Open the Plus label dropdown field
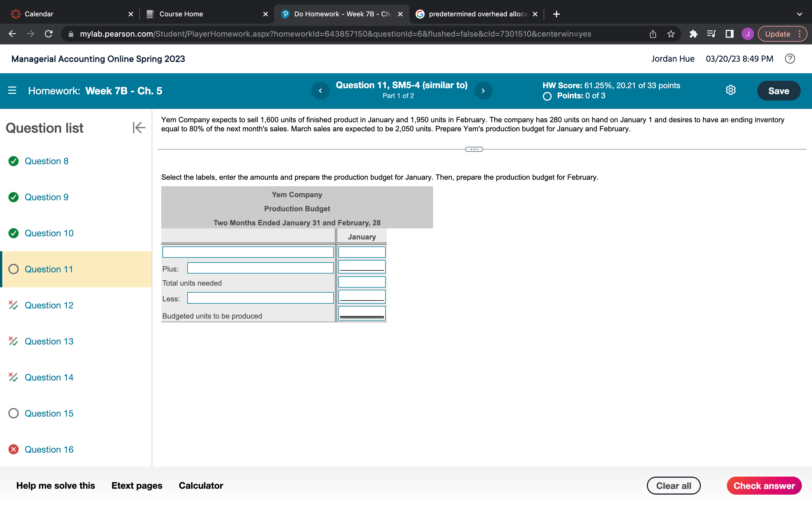This screenshot has width=812, height=507. pos(260,268)
